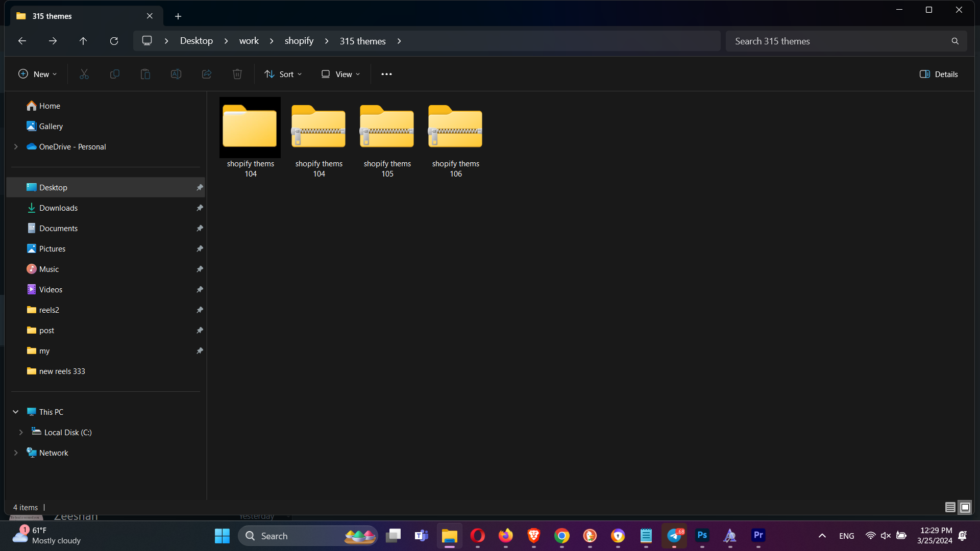Open Telegram from the taskbar
Viewport: 980px width, 551px height.
(674, 536)
